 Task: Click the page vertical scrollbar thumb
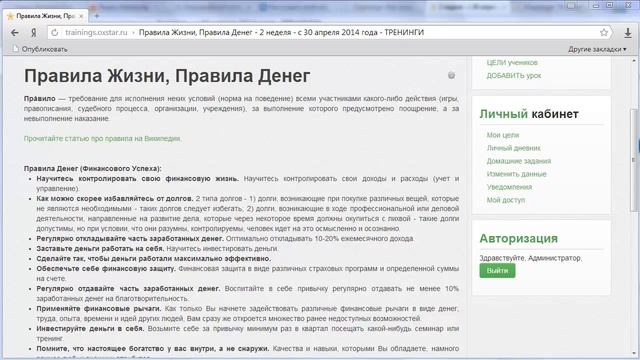click(633, 160)
